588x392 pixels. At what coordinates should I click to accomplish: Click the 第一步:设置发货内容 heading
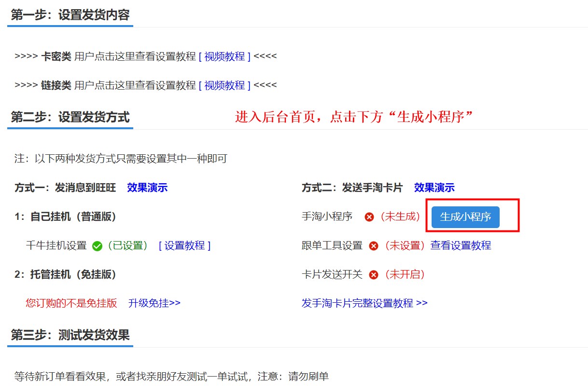point(70,15)
